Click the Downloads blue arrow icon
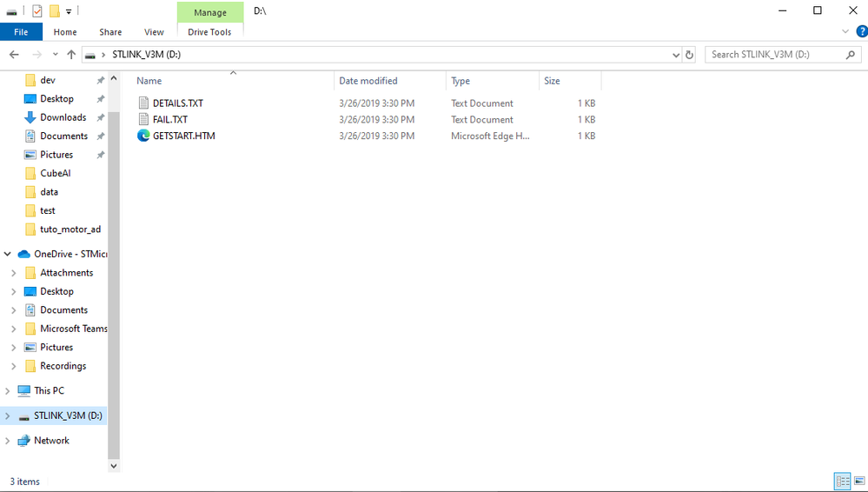Image resolution: width=868 pixels, height=492 pixels. pos(30,117)
